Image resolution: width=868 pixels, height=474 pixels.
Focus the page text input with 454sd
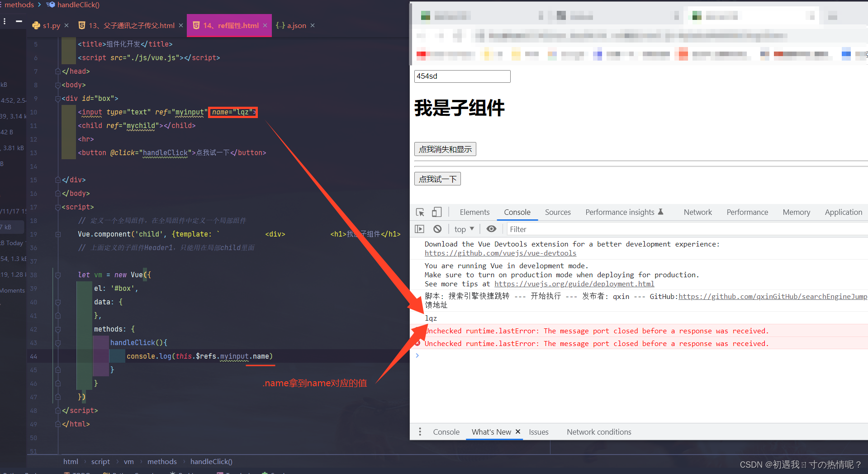(462, 76)
